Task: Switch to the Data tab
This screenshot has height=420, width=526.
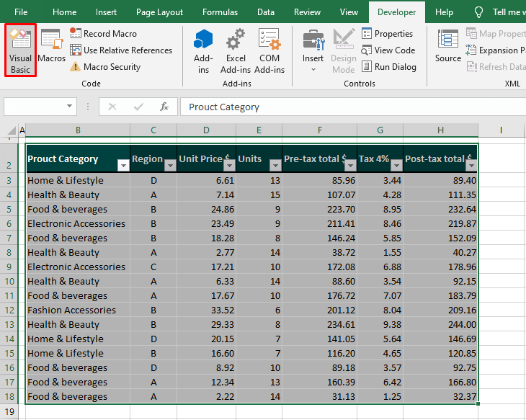Action: pyautogui.click(x=266, y=12)
